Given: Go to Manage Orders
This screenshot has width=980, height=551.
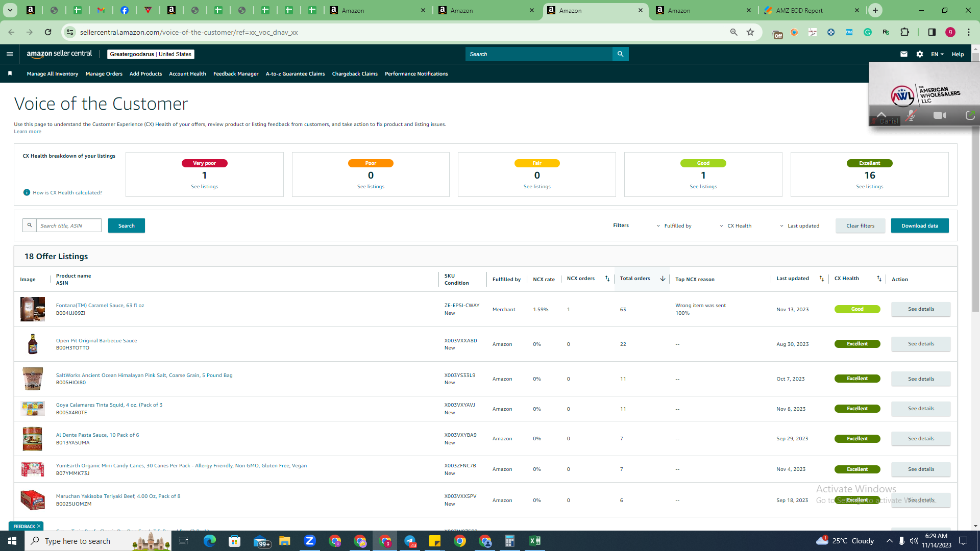Looking at the screenshot, I should pos(104,73).
